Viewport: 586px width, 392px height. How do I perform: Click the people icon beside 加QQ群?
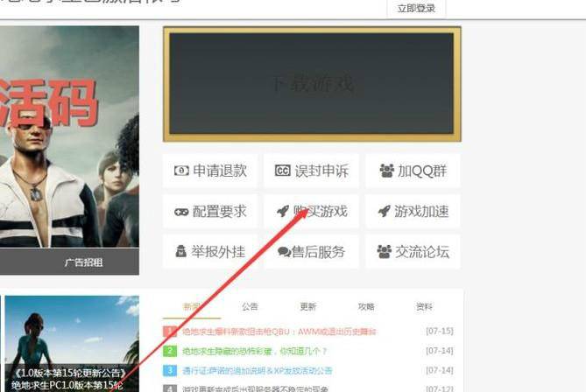(x=387, y=171)
